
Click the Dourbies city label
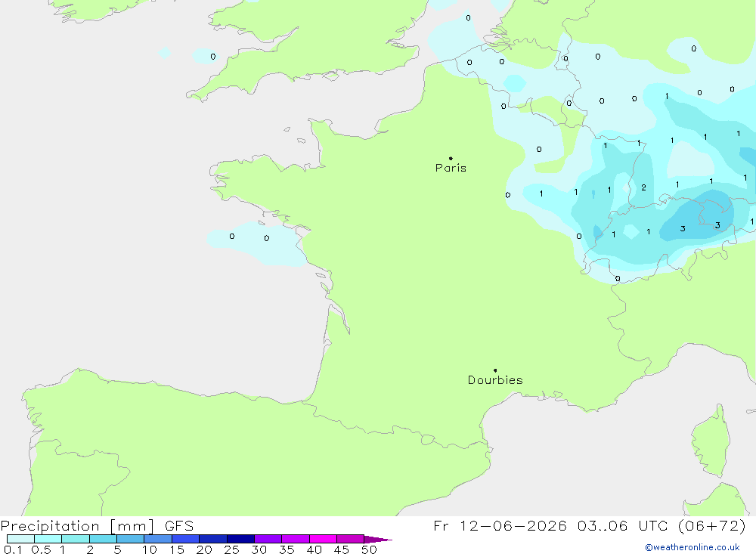point(495,380)
